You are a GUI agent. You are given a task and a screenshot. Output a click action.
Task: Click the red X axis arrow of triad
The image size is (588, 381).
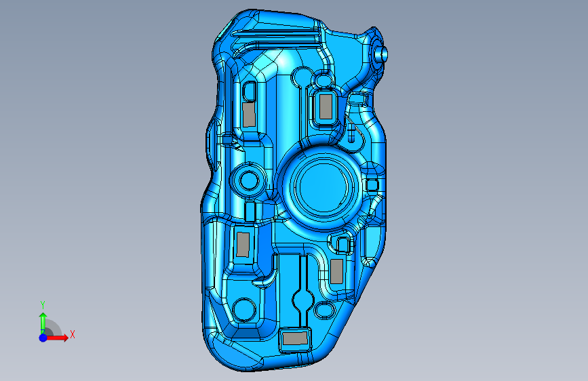(57, 338)
